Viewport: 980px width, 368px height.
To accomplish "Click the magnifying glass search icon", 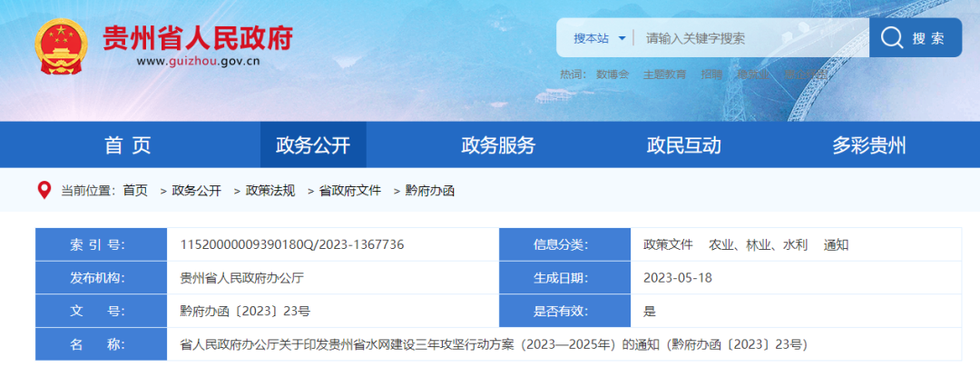I will [x=891, y=38].
